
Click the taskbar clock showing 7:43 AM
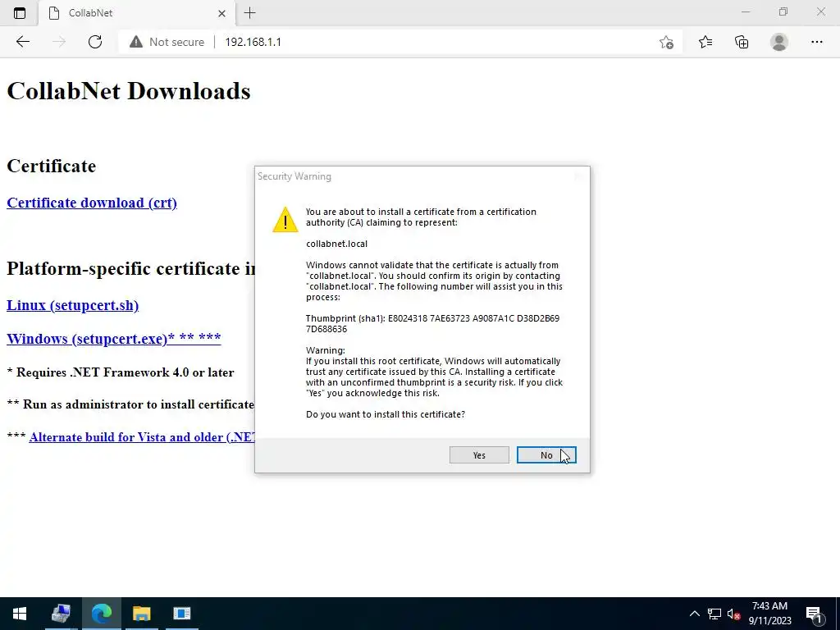point(769,614)
